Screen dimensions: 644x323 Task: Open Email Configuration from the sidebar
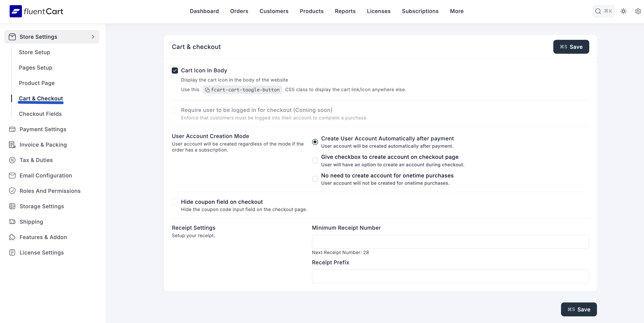pos(46,175)
